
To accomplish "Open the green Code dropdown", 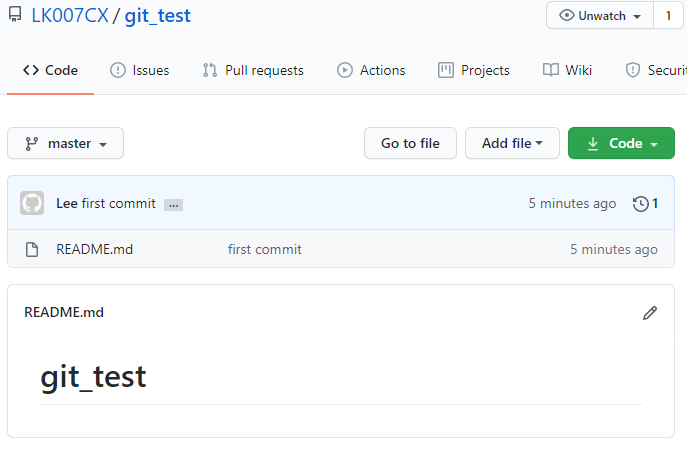I will (x=621, y=143).
